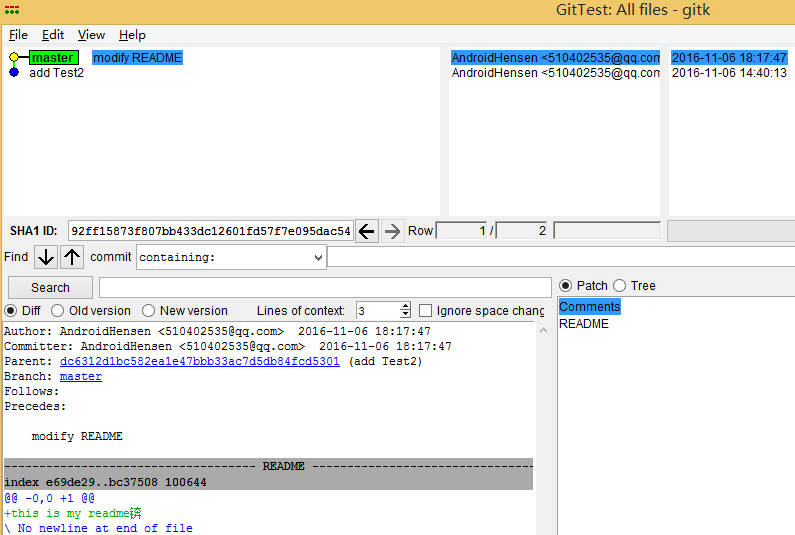Select the yellow commit node for modify README

point(14,57)
